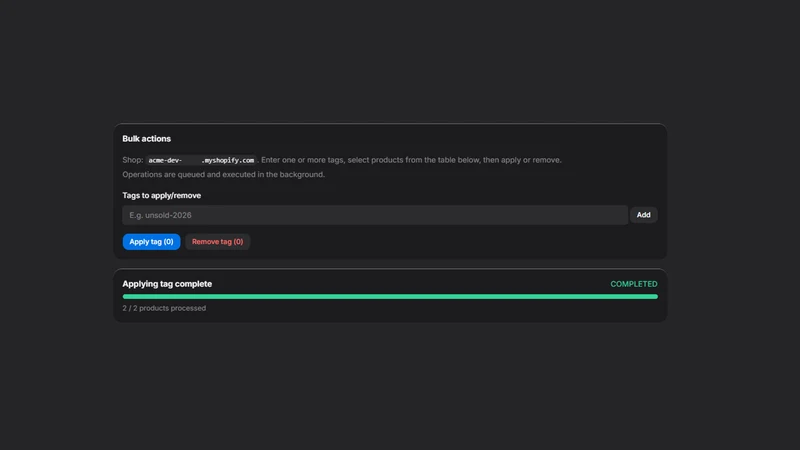Click the '2 / 2 products processed' text
This screenshot has width=800, height=450.
(164, 308)
